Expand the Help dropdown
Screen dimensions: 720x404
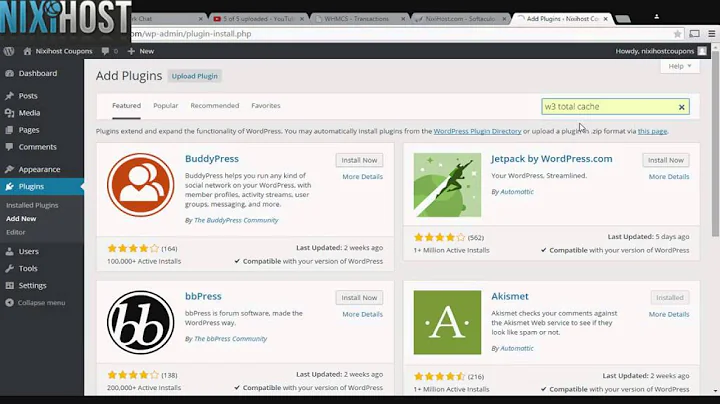coord(679,66)
